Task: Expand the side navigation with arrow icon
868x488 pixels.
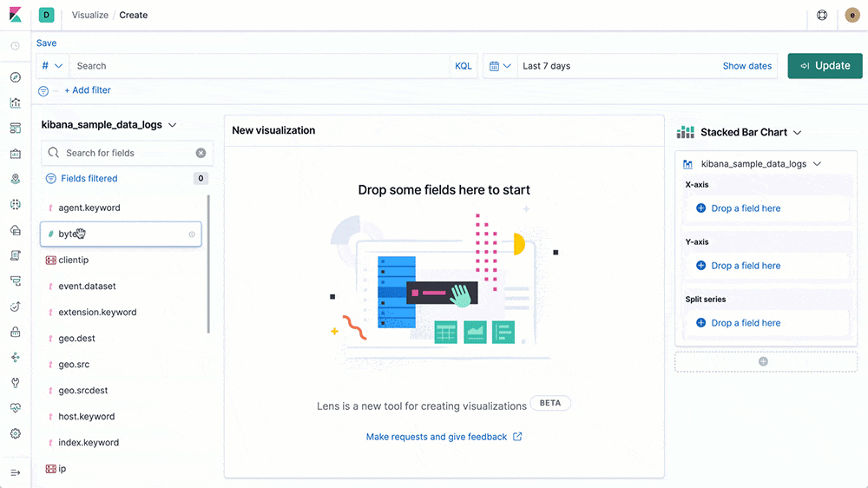Action: tap(15, 472)
